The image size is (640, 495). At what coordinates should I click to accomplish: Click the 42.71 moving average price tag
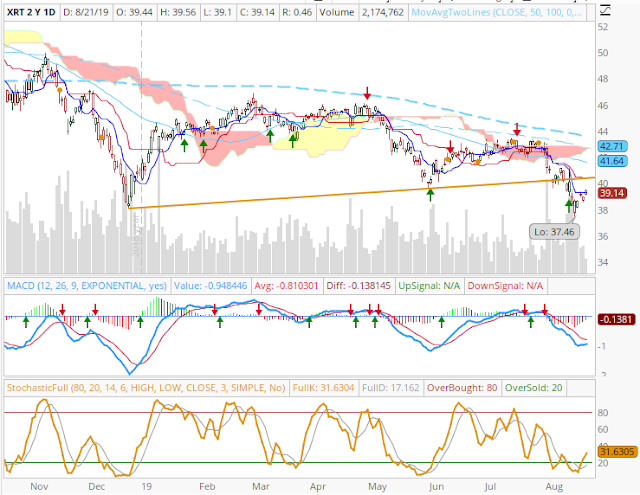[x=612, y=146]
